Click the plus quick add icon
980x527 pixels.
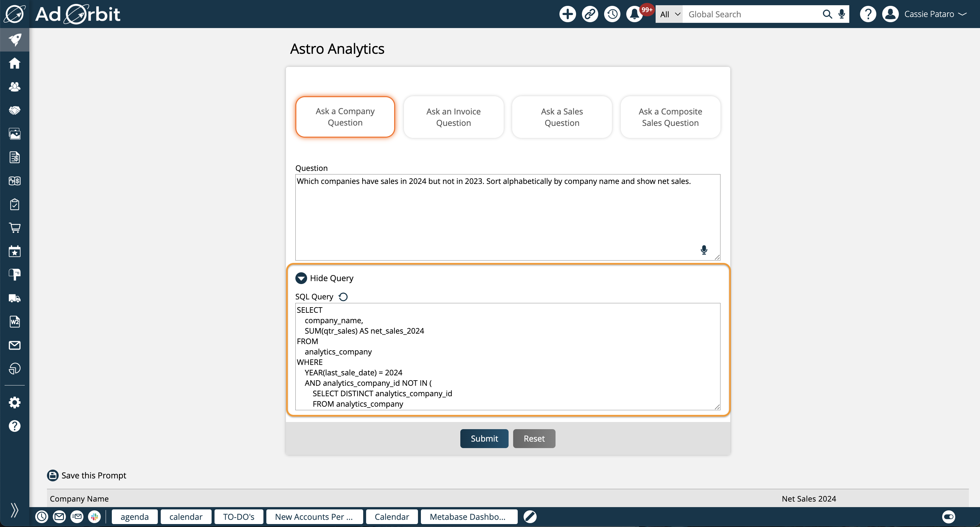pyautogui.click(x=567, y=14)
